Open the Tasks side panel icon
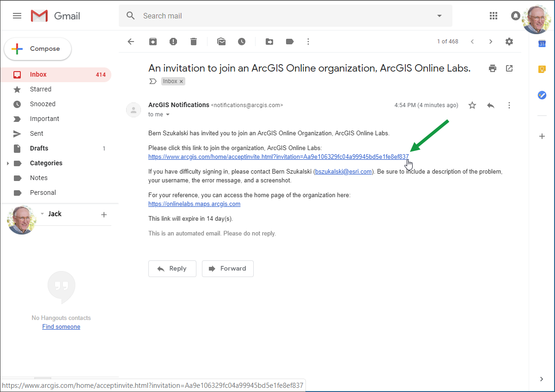555x392 pixels. pyautogui.click(x=542, y=95)
